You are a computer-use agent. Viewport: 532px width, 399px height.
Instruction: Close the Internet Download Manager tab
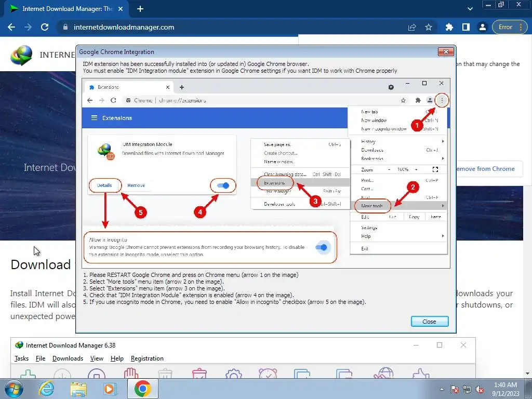(121, 9)
